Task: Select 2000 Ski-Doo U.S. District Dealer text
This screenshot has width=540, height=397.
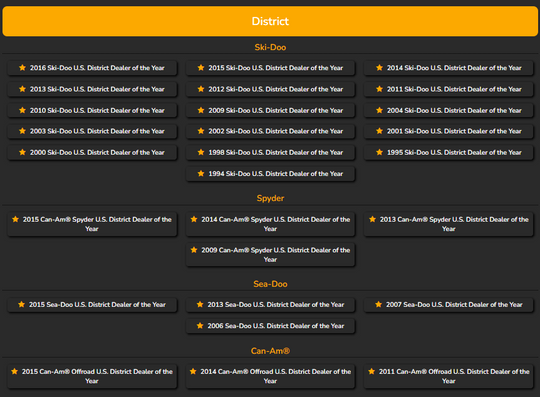Action: coord(97,153)
